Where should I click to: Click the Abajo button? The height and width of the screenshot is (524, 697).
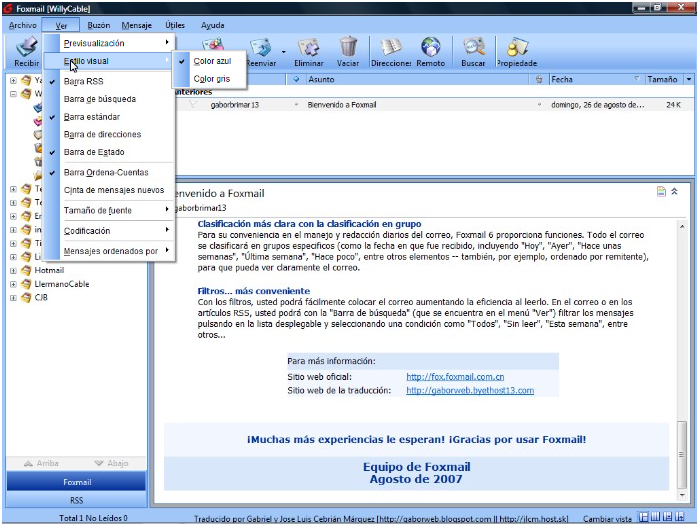coord(111,463)
